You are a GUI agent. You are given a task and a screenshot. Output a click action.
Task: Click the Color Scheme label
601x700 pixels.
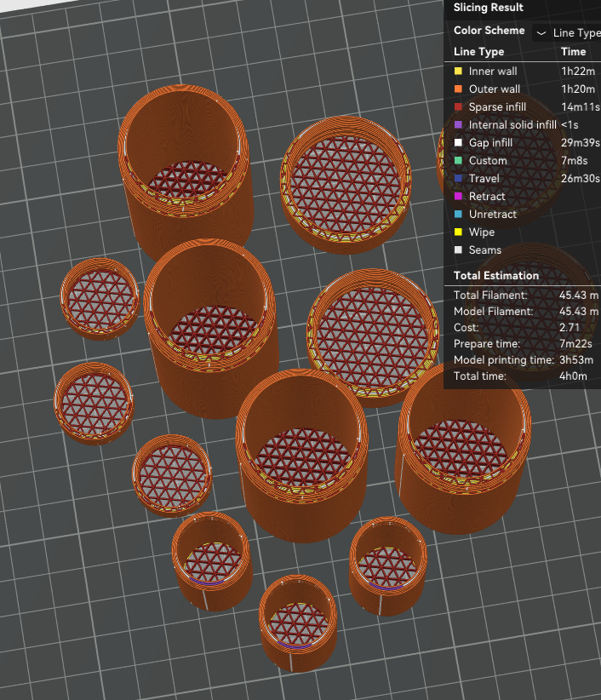489,31
